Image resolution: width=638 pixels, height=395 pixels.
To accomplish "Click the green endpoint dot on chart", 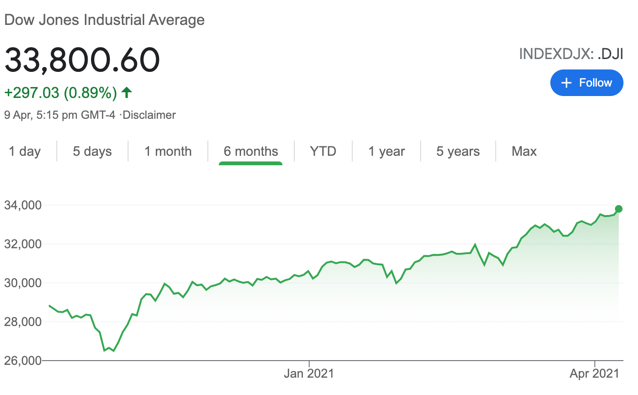I will click(618, 209).
